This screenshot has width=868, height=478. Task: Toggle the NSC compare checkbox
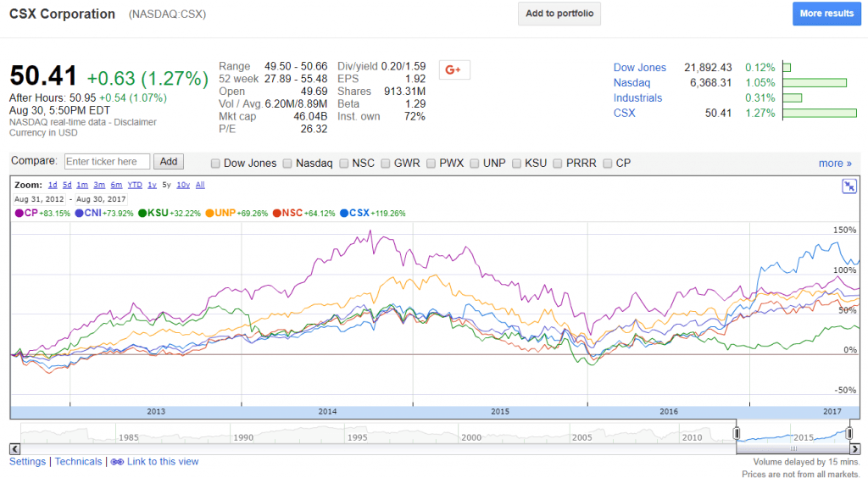(344, 164)
